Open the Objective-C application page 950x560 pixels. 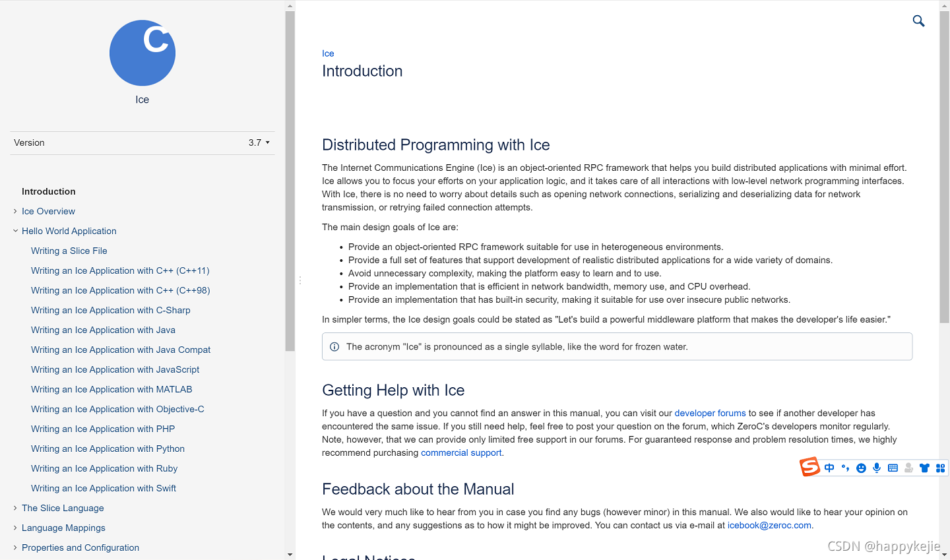pos(117,409)
